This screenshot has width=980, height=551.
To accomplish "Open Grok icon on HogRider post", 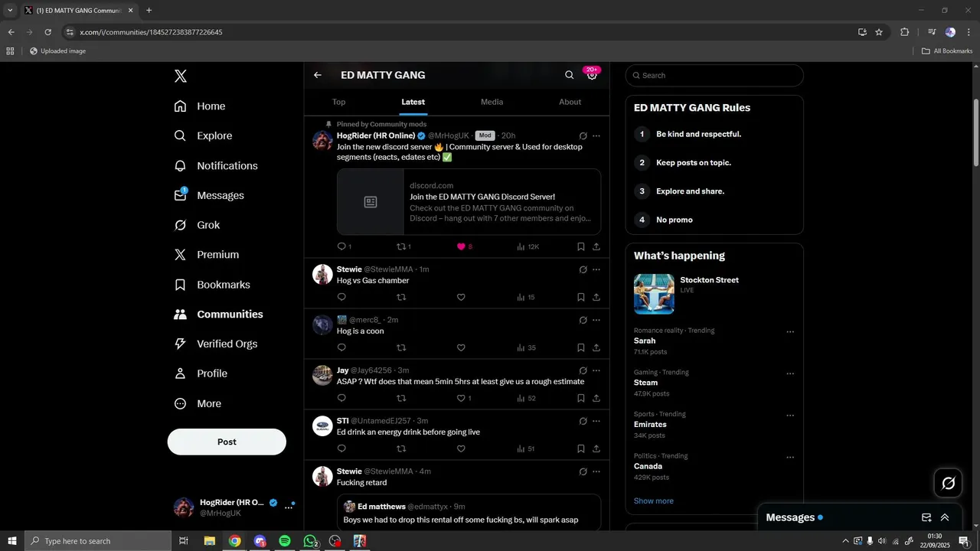I will click(583, 136).
